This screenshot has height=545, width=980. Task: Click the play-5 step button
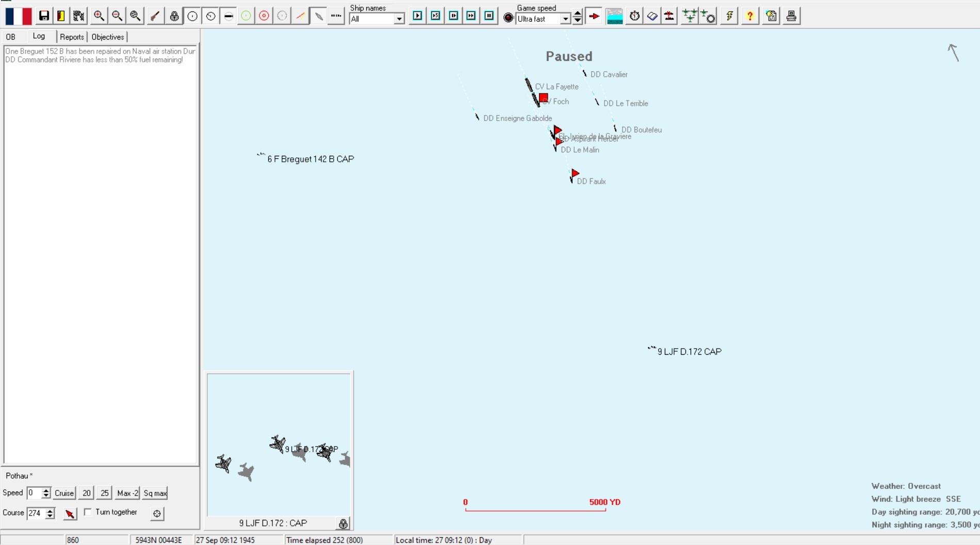pos(435,16)
